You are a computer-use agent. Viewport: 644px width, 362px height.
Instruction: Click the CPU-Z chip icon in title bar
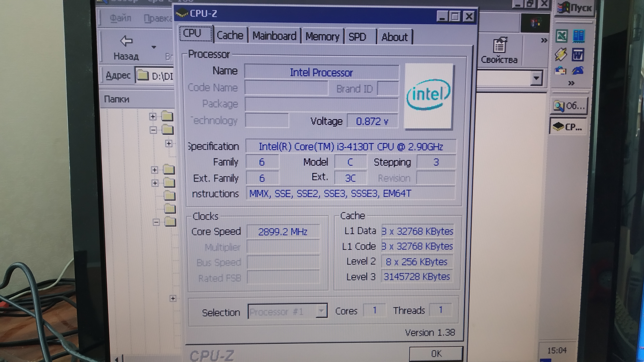182,13
